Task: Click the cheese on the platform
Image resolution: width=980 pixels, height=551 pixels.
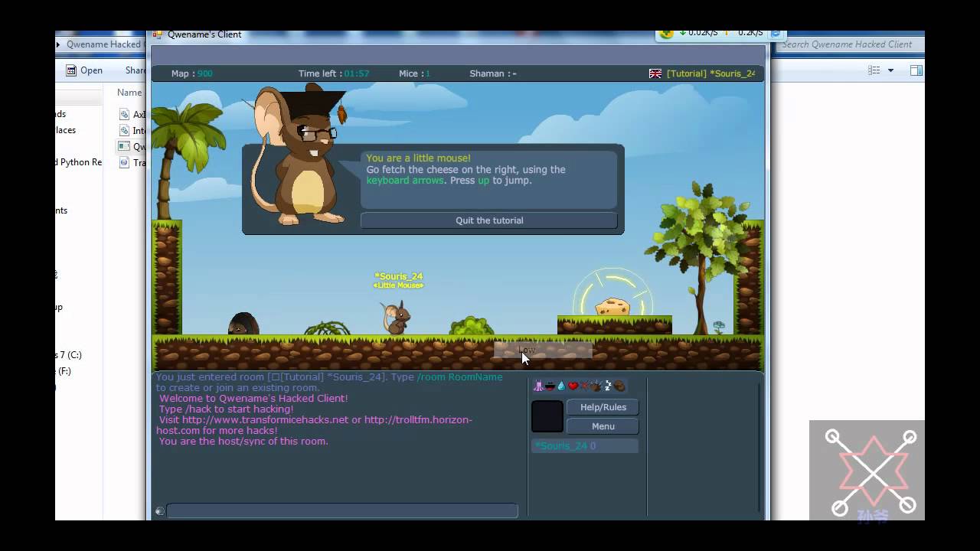Action: (x=612, y=307)
